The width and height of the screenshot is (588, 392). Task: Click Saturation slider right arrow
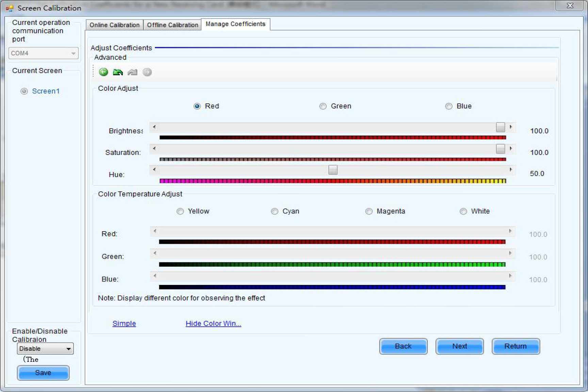[x=511, y=149]
